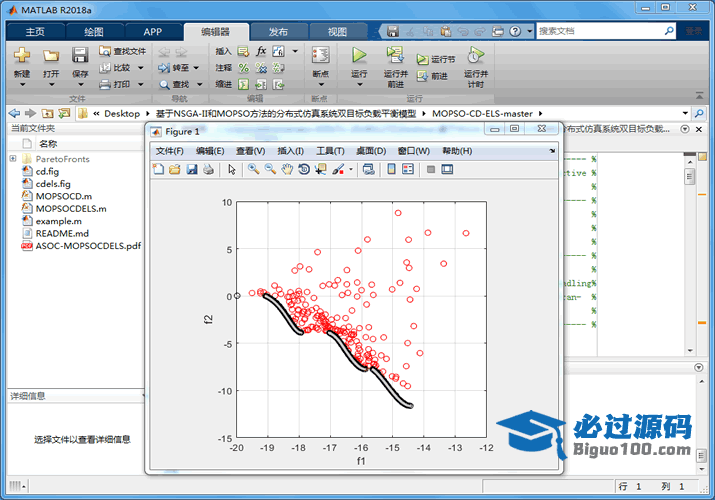The image size is (715, 500).
Task: Switch to the View (视图) tab
Action: tap(337, 32)
